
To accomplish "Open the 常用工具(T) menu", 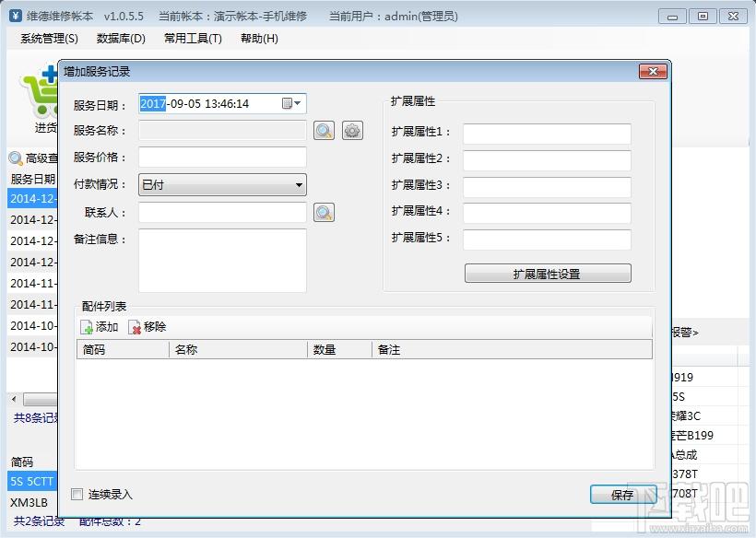I will [193, 39].
